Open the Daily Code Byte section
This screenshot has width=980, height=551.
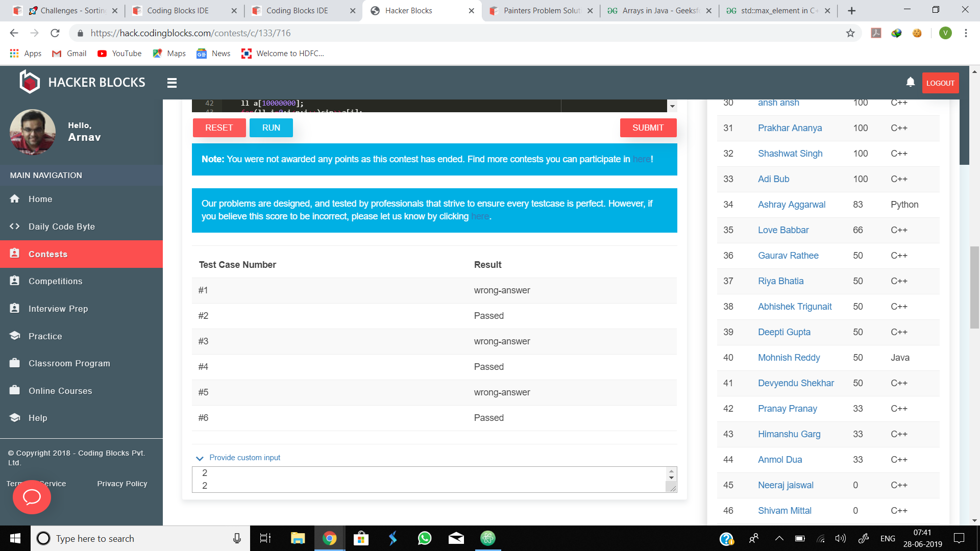61,227
